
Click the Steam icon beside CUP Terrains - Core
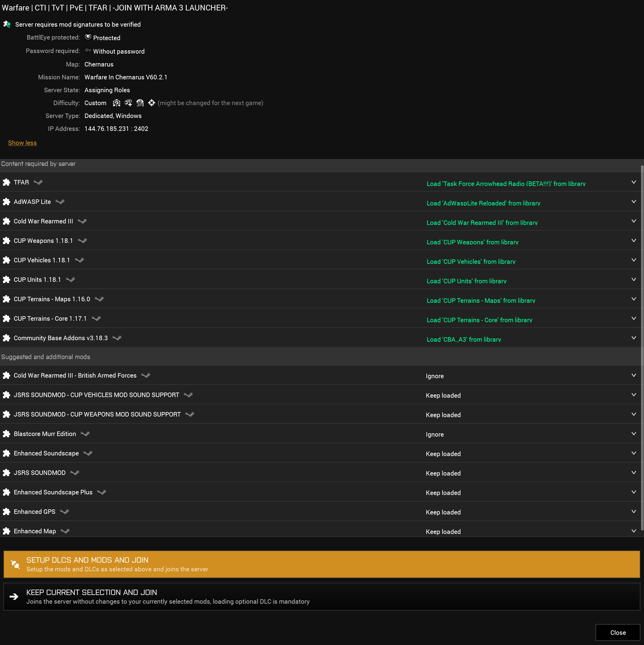(96, 319)
